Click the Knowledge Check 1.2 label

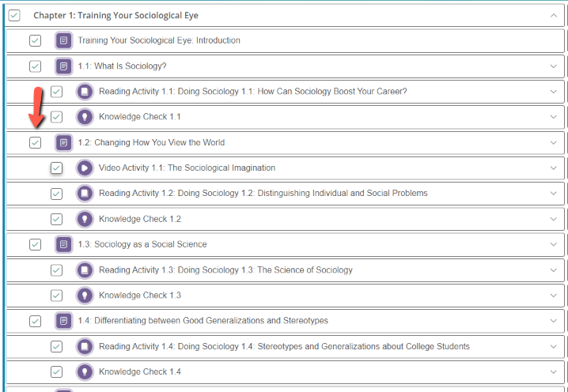(140, 219)
